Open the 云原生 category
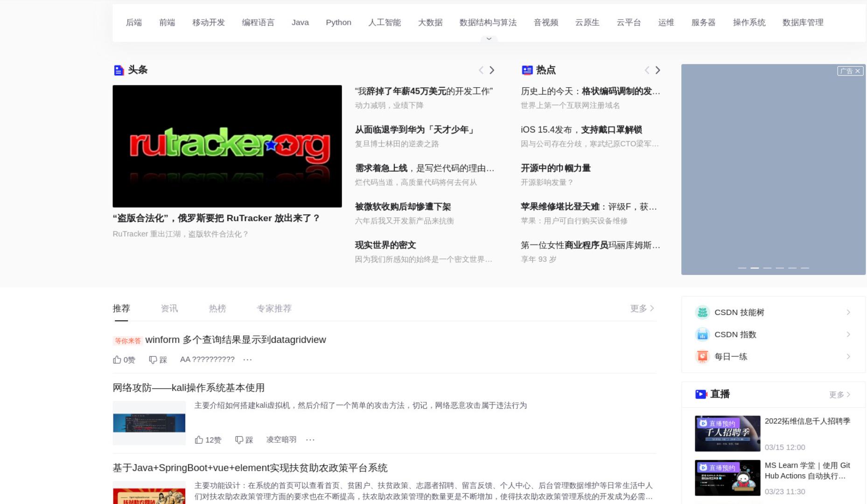The image size is (867, 504). coord(587,22)
